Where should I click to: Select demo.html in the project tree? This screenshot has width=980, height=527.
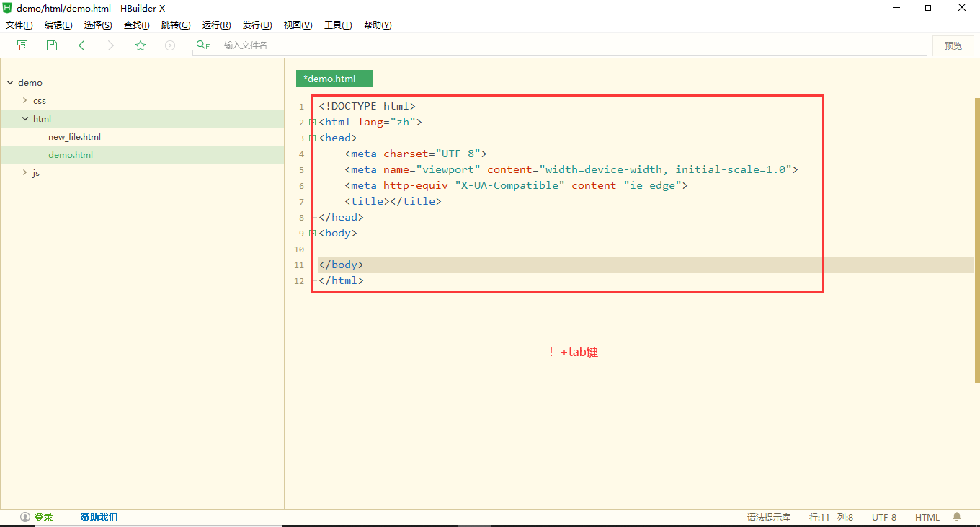point(71,155)
